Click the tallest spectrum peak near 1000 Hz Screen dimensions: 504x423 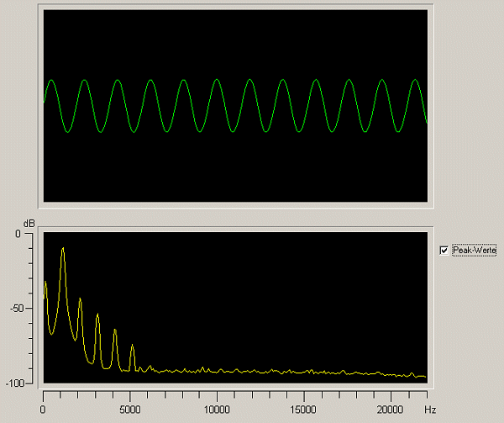point(62,249)
